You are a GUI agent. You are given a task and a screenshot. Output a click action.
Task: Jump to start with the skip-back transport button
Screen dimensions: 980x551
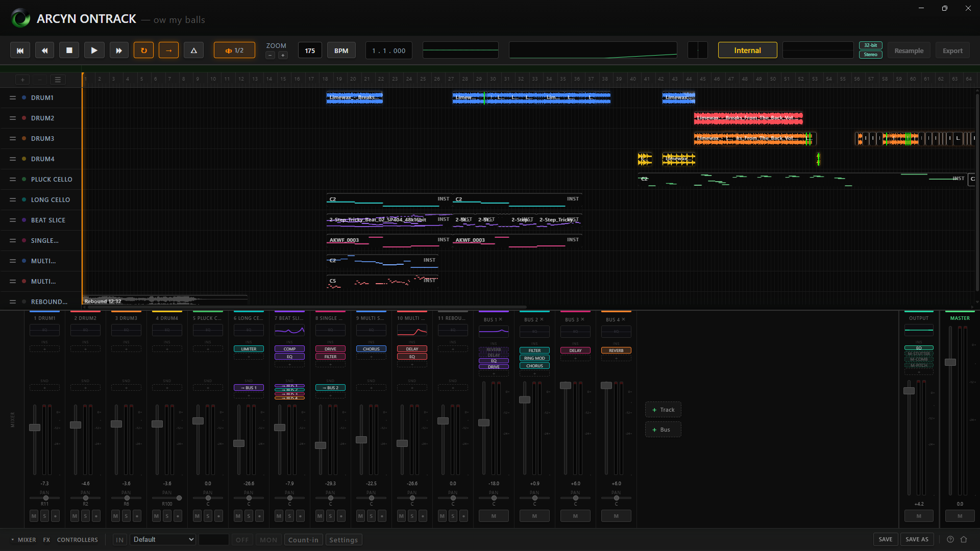[x=20, y=51]
